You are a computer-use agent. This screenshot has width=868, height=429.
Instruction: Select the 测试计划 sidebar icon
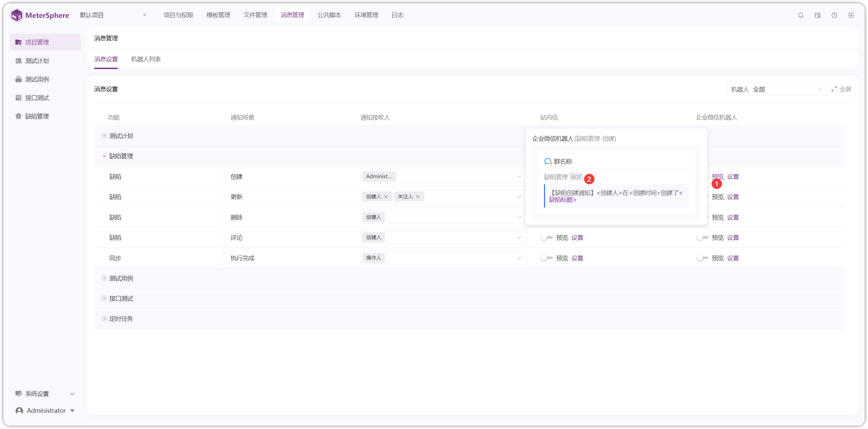click(19, 61)
